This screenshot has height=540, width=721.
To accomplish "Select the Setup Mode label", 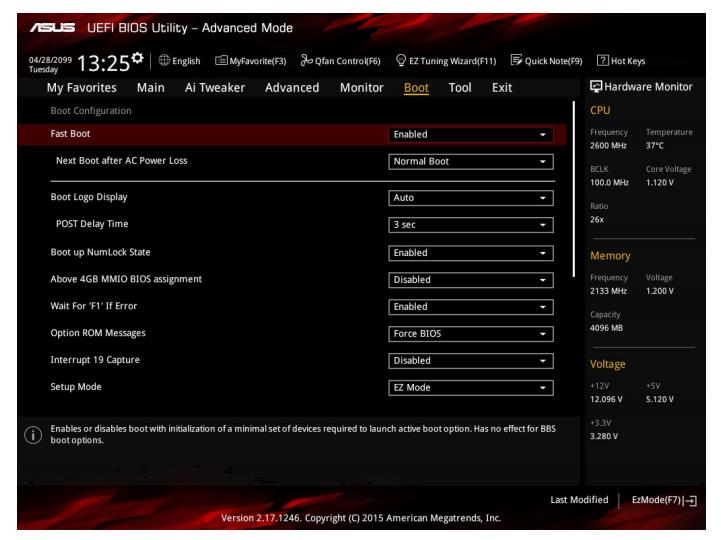I will (x=76, y=387).
